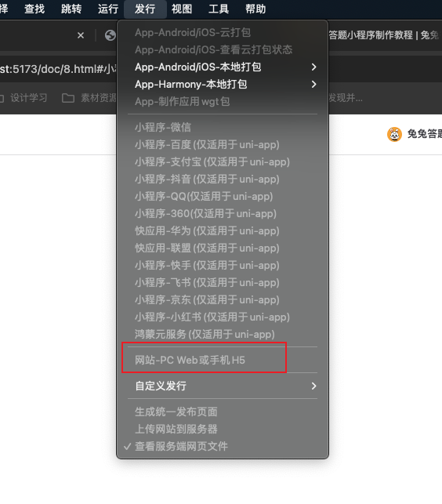Select App-Android/iOS-查看云打包状态

tap(223, 50)
